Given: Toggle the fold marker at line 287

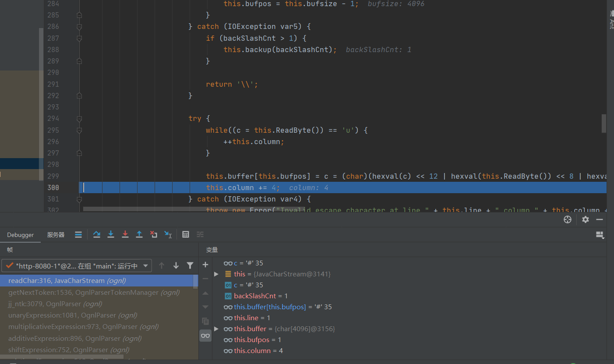Looking at the screenshot, I should click(79, 38).
